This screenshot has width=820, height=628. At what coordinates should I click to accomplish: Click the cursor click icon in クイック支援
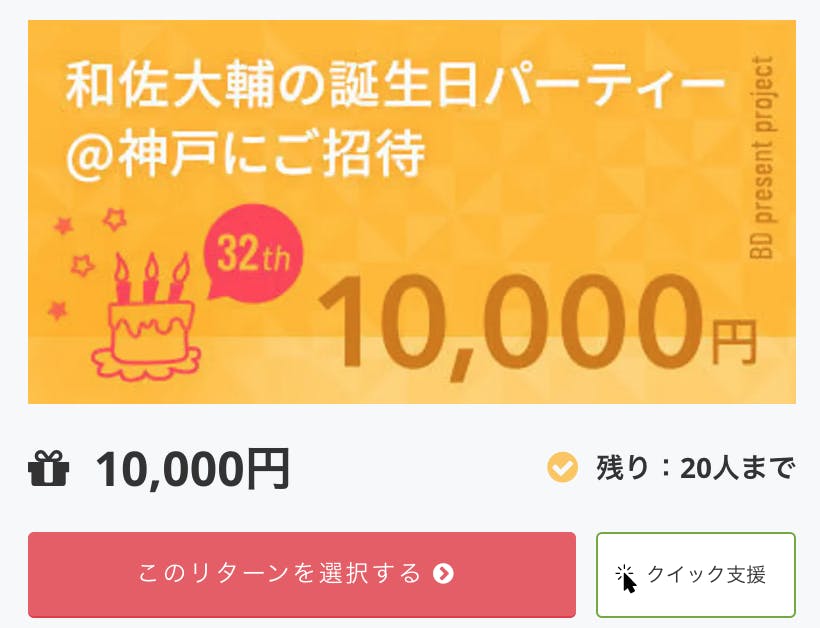tap(626, 577)
